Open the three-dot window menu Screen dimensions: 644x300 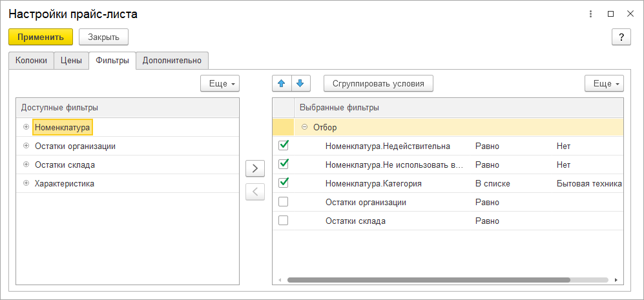pyautogui.click(x=591, y=14)
